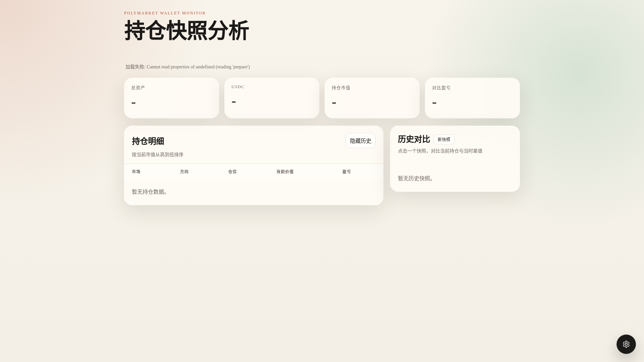This screenshot has height=362, width=644.
Task: Click the 仓位 column header
Action: (232, 172)
